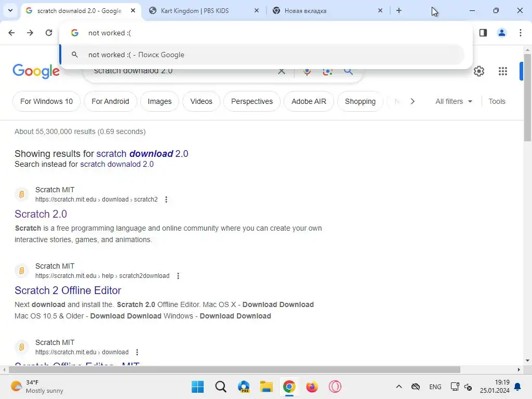This screenshot has width=532, height=399.
Task: Reload the current page
Action: click(x=49, y=33)
